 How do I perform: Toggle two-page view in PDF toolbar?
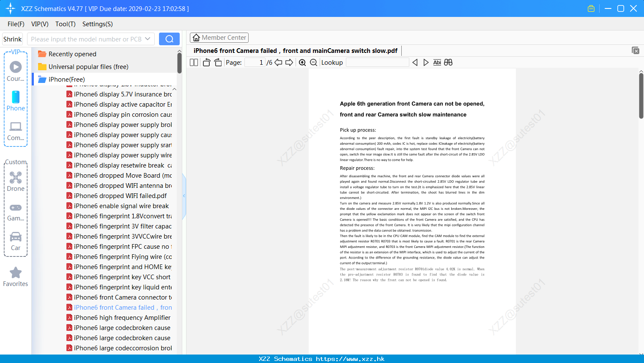(194, 63)
